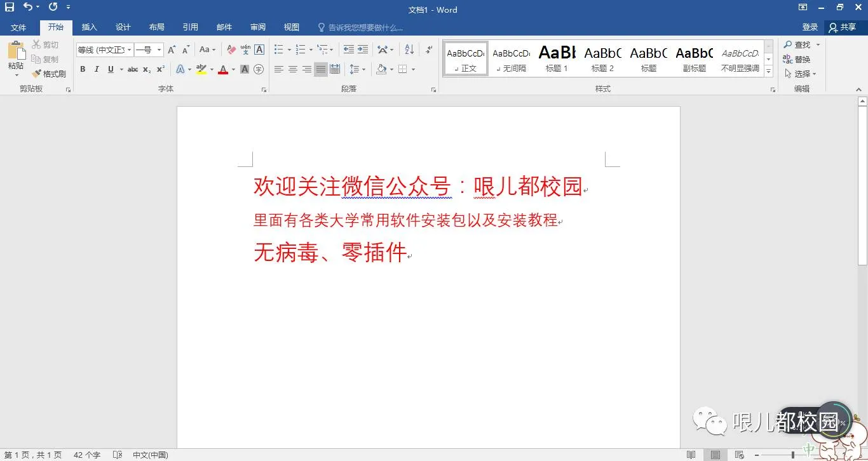Decrease the paragraph indent
This screenshot has width=868, height=461.
[x=348, y=50]
